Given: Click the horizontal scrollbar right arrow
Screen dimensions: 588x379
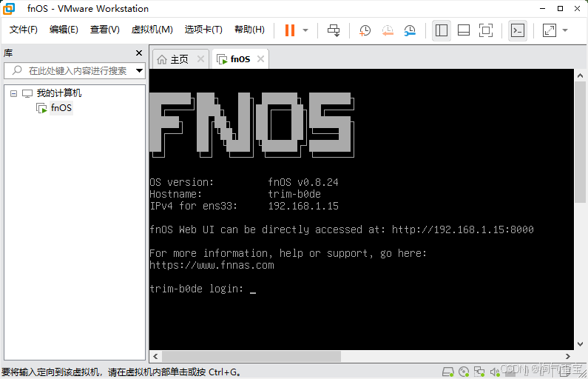Looking at the screenshot, I should coord(568,356).
